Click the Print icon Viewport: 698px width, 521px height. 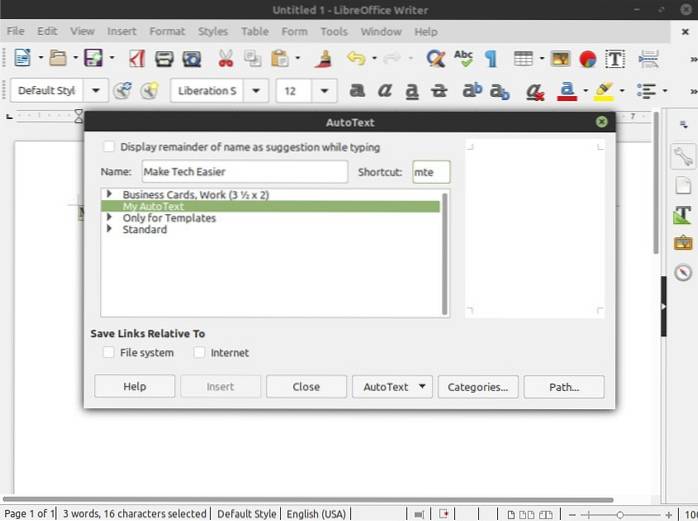click(x=164, y=59)
